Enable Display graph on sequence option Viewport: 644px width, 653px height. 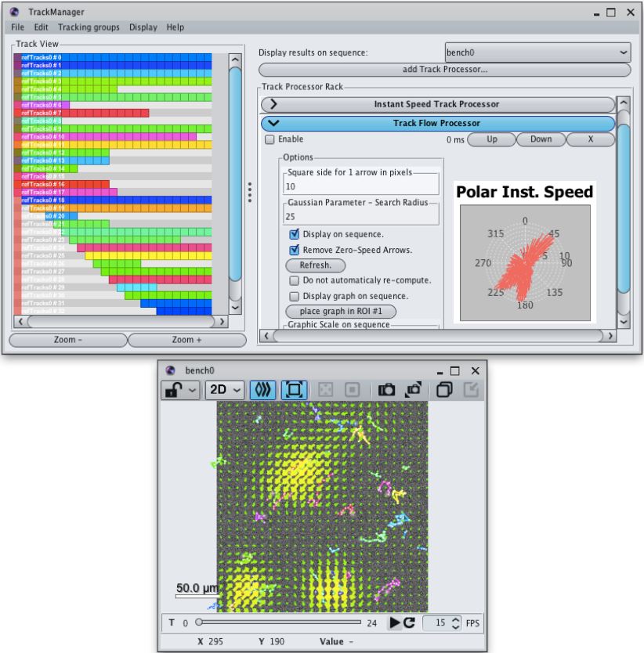(x=294, y=296)
